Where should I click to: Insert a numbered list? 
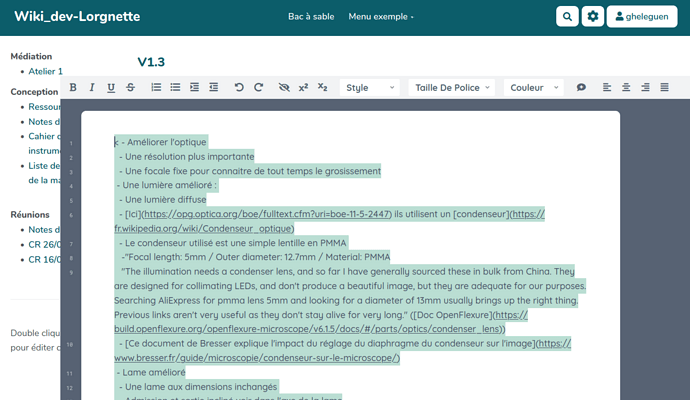click(156, 88)
